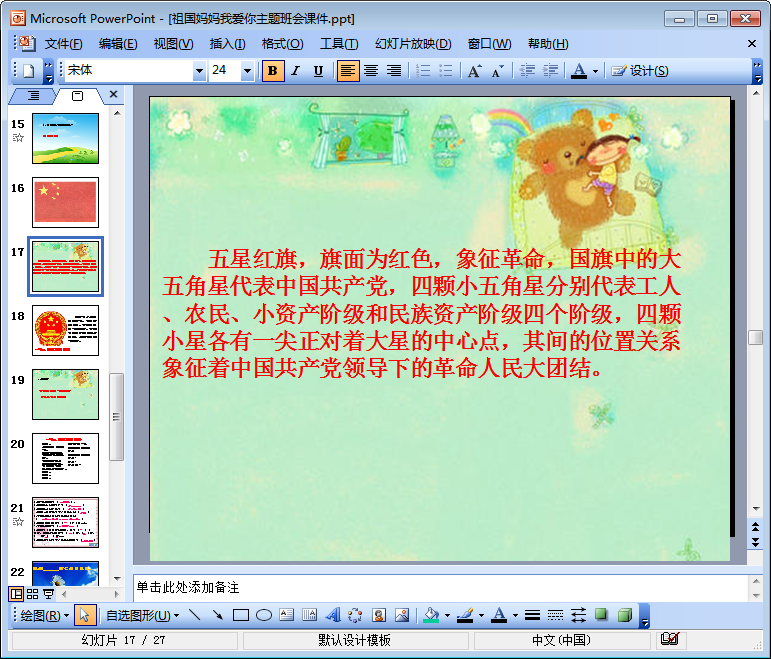The height and width of the screenshot is (659, 771).
Task: Start slide show from current slide icon
Action: pos(49,594)
